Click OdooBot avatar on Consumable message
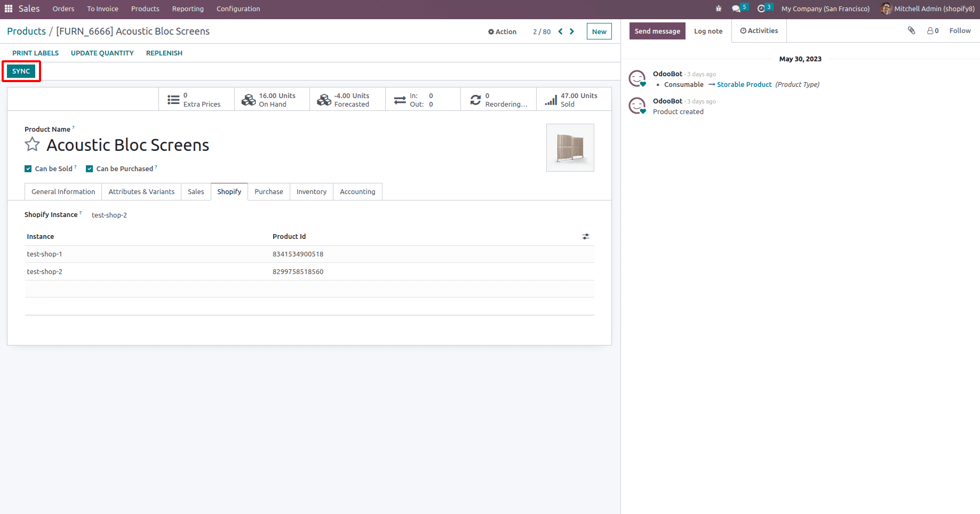 [637, 79]
